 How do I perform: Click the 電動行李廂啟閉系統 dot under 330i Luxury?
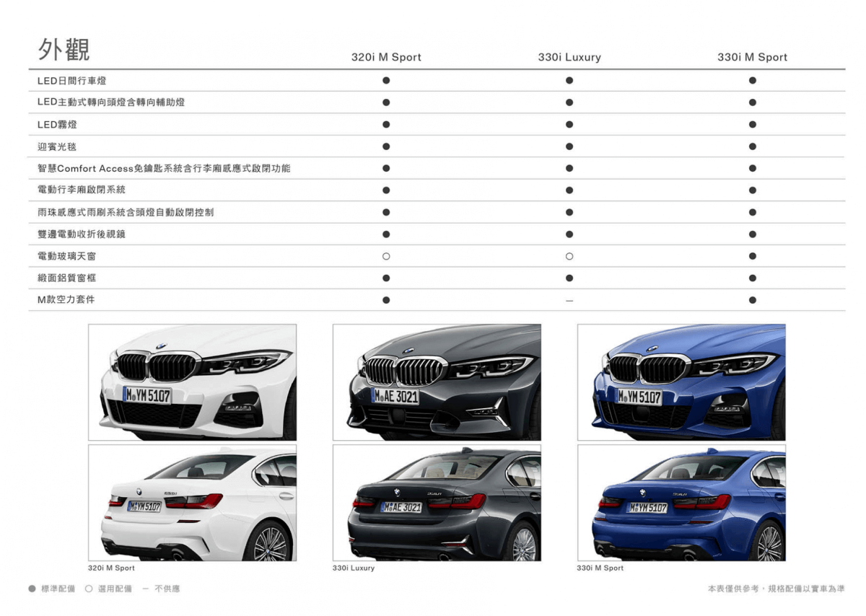(x=569, y=190)
